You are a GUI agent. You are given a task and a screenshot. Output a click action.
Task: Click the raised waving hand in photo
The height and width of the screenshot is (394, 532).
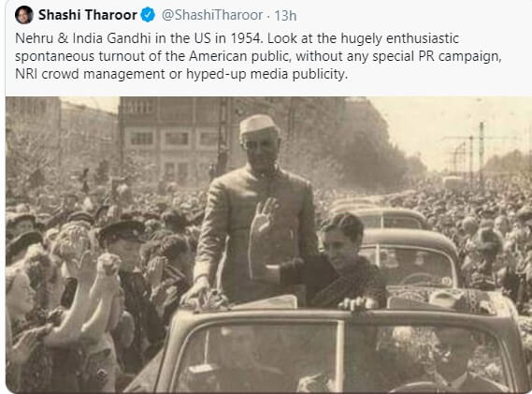[x=266, y=215]
